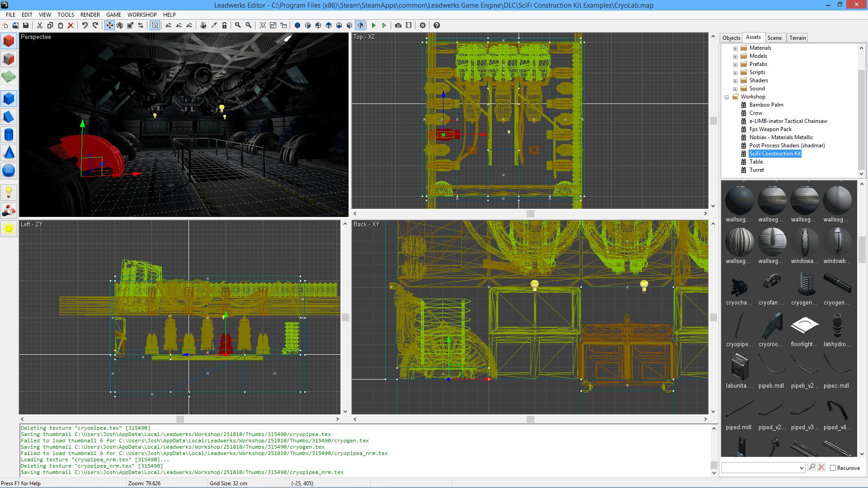Toggle visibility of Workshop tree item

(728, 97)
